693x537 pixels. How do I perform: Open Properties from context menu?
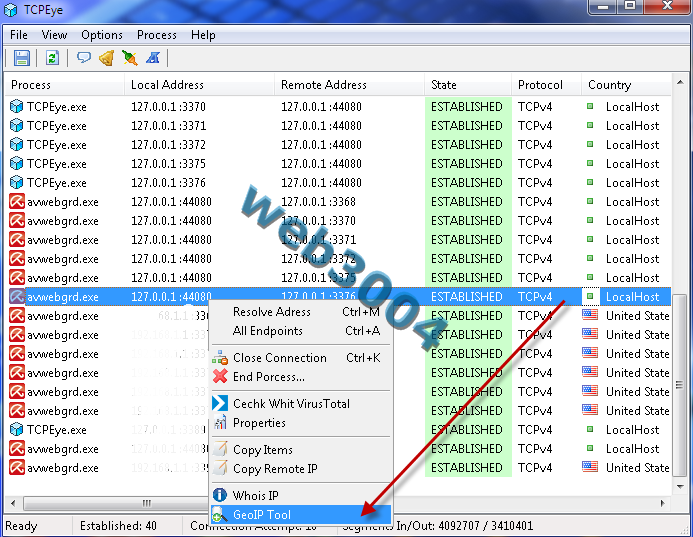click(x=301, y=423)
